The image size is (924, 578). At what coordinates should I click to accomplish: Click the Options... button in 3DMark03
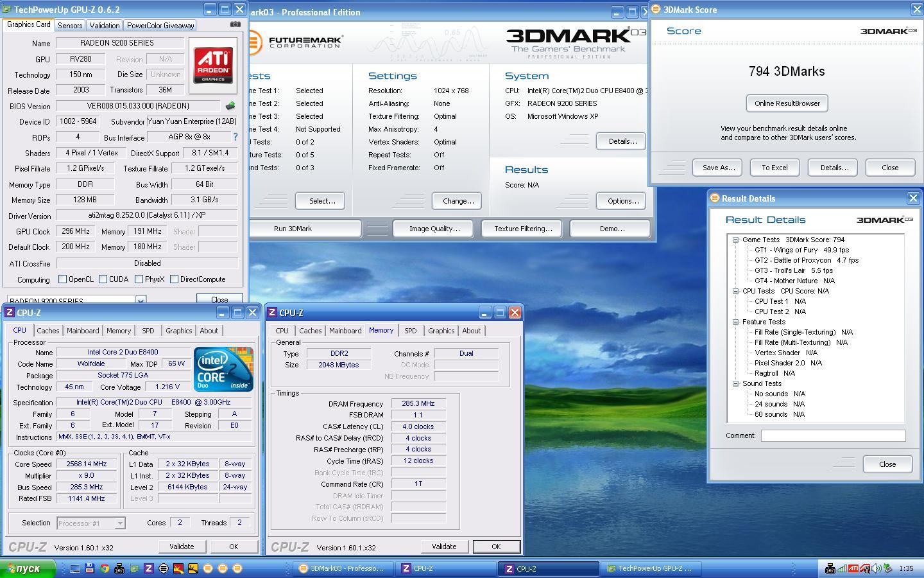[622, 201]
